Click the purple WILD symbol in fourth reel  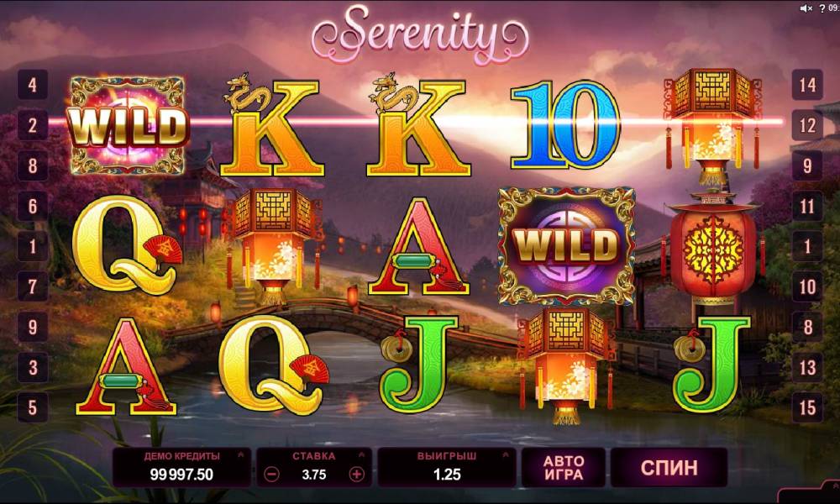click(566, 246)
